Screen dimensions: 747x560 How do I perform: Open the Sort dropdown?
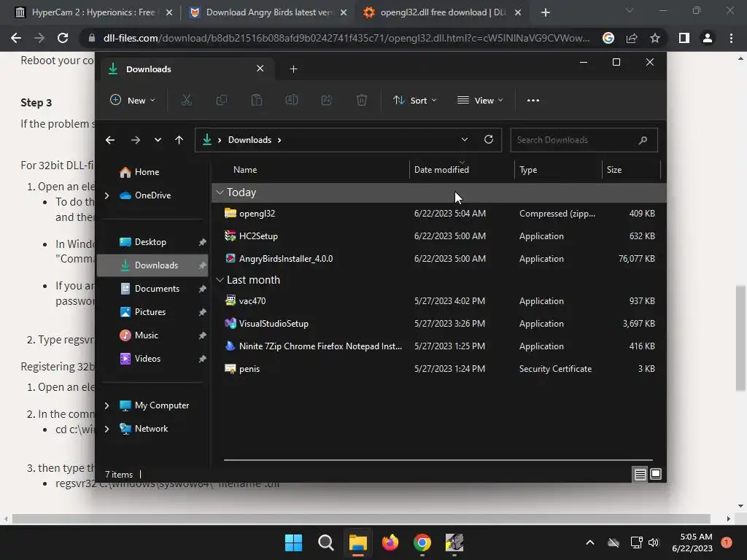(x=414, y=101)
